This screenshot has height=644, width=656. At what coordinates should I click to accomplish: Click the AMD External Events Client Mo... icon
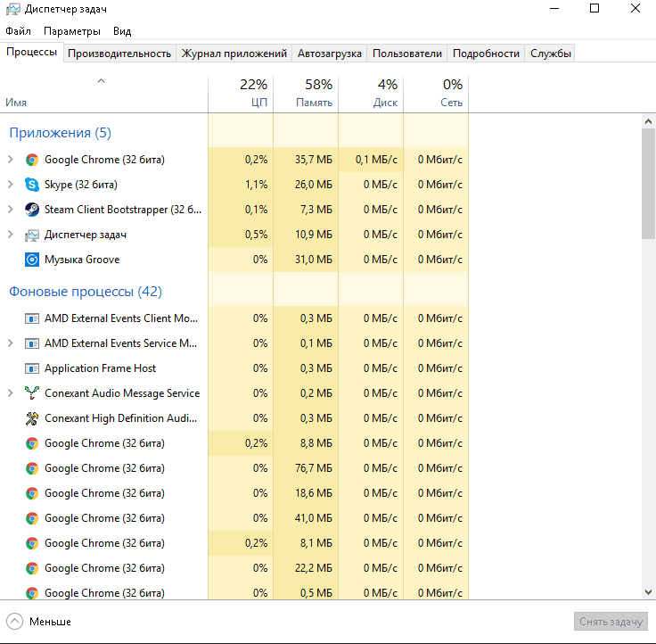[x=32, y=318]
